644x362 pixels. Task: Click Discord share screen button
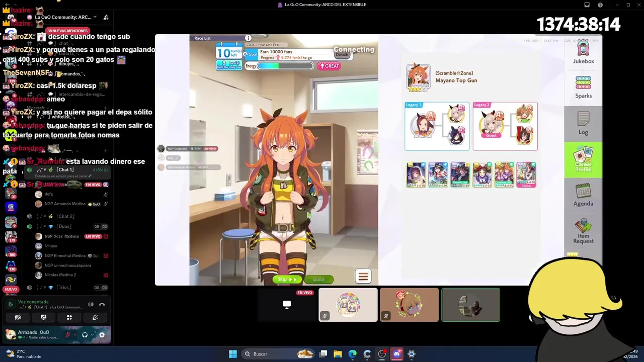point(43,317)
